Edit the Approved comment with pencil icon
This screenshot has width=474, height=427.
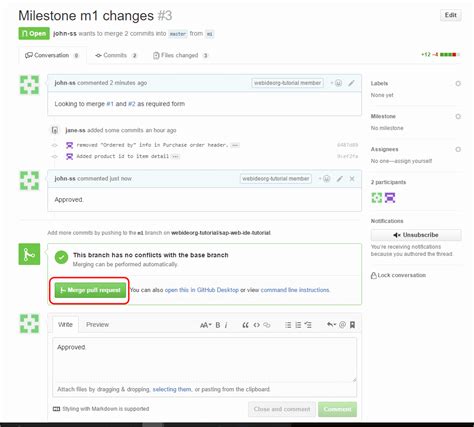339,179
